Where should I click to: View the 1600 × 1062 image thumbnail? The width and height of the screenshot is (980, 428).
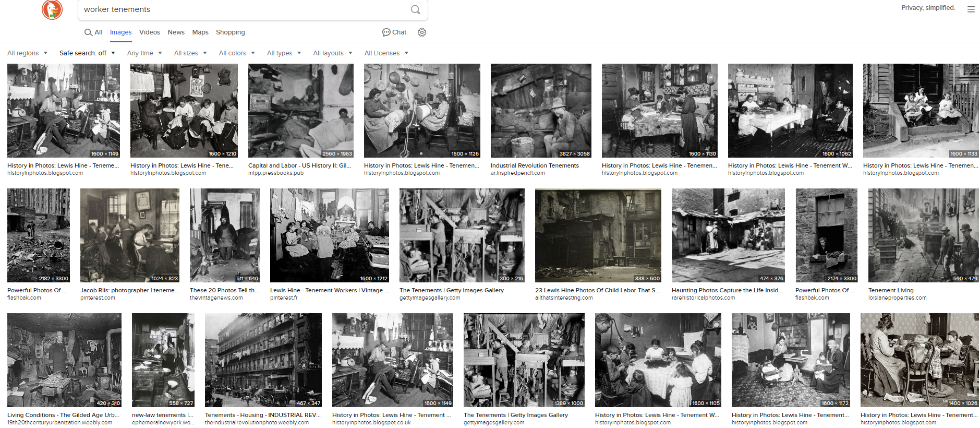pos(790,111)
